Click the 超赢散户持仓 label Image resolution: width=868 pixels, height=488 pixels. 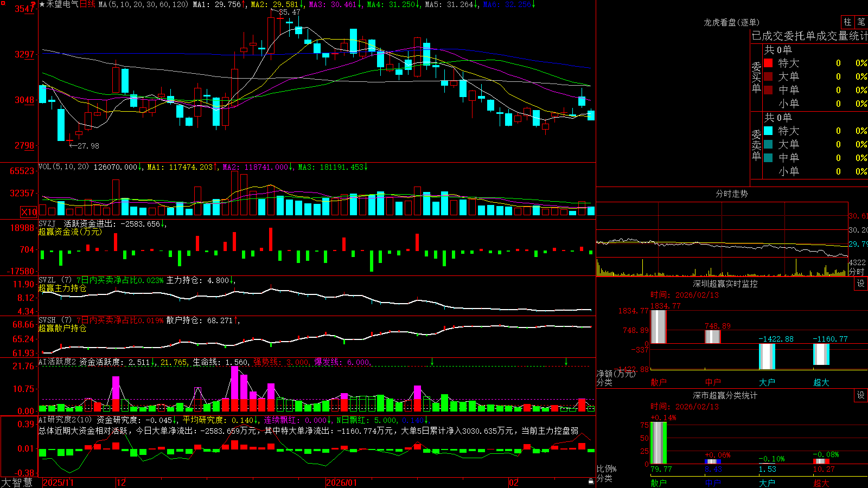[62, 328]
